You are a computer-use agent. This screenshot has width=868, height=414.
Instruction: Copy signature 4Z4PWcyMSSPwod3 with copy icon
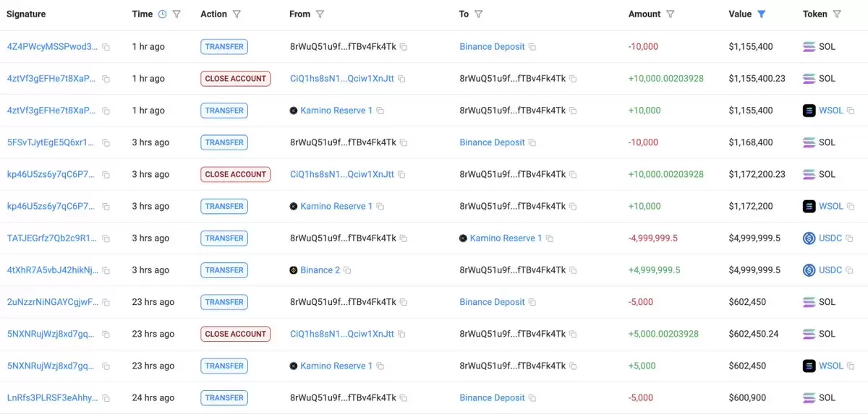[106, 47]
